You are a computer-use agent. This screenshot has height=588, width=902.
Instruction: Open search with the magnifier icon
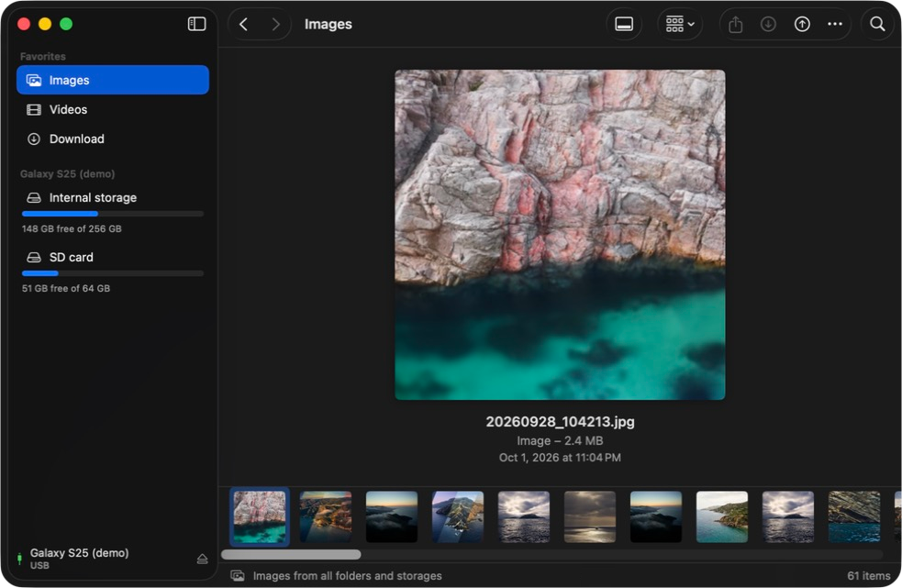[877, 24]
